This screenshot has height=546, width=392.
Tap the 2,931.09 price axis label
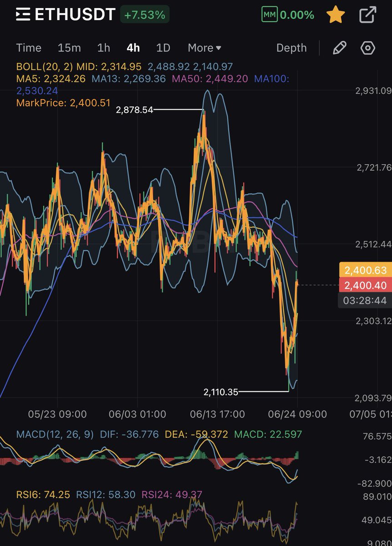tap(373, 91)
